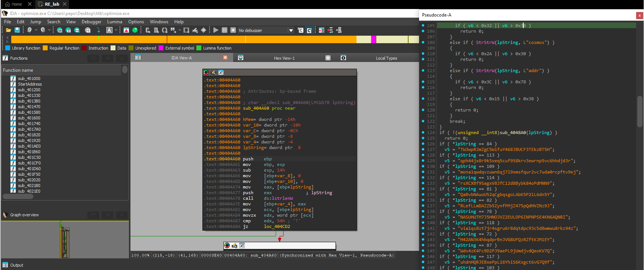Viewport: 644px width, 270px height.
Task: Select StartAddress in the Functions list
Action: point(30,84)
